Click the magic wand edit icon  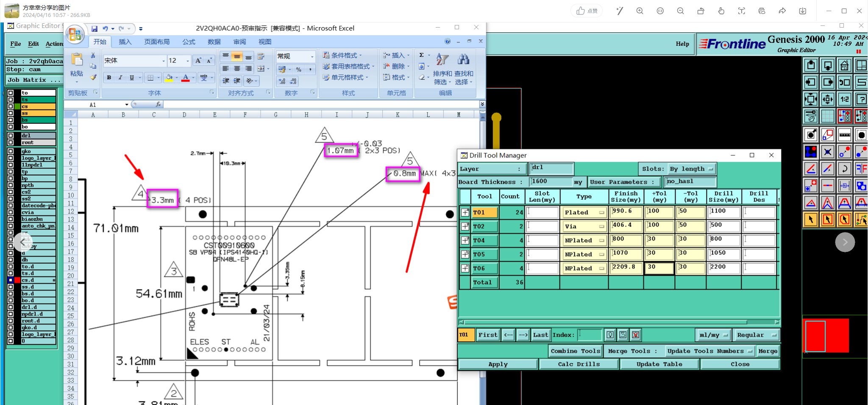click(x=620, y=11)
